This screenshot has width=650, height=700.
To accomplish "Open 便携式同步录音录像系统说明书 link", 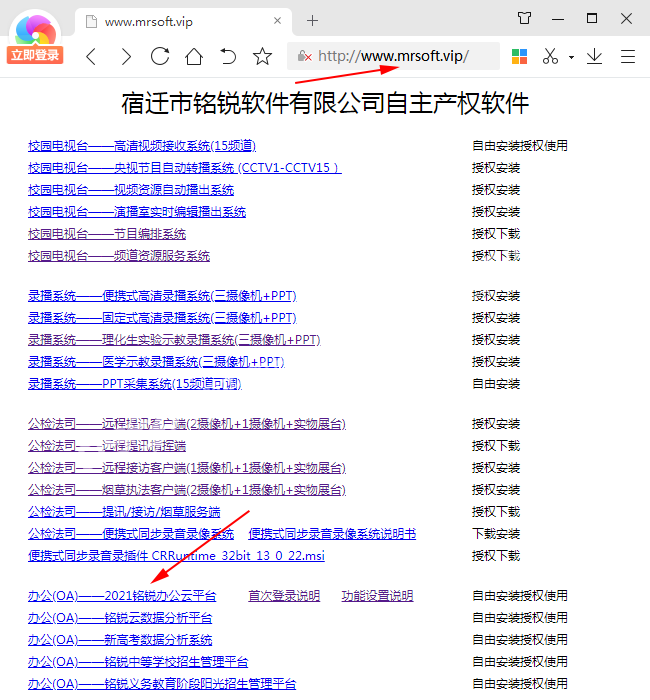I will tap(332, 534).
